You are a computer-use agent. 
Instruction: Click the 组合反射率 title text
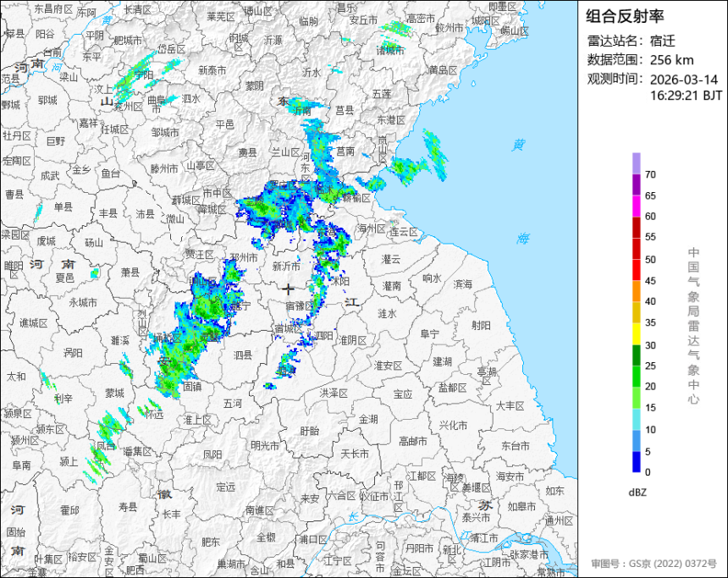[x=625, y=16]
